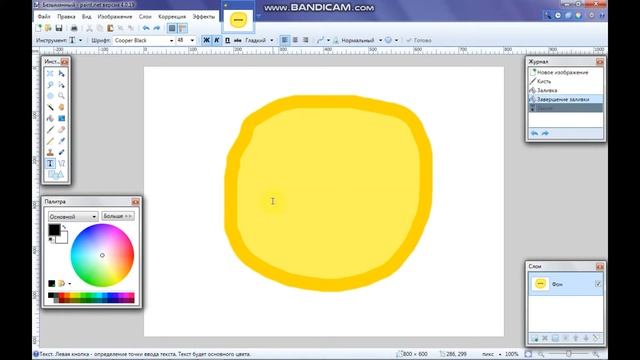Open the Правка menu
The width and height of the screenshot is (640, 360).
[66, 17]
